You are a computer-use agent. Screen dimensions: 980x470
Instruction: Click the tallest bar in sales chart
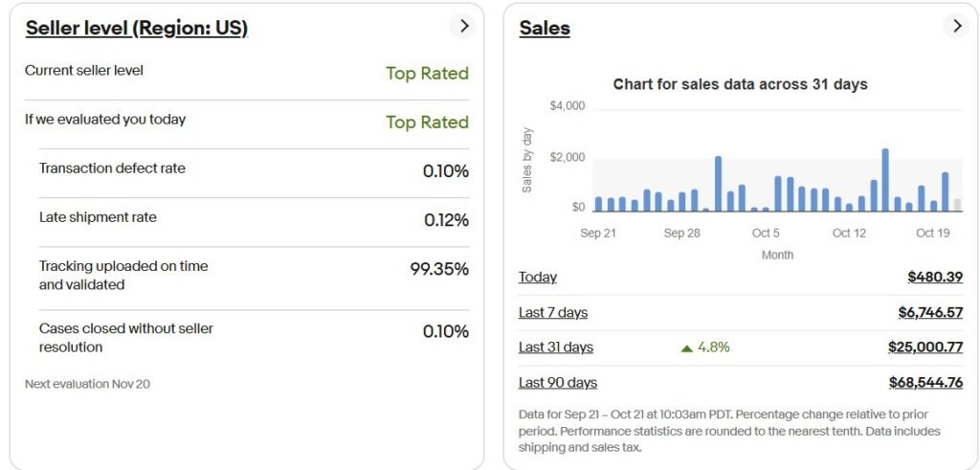tap(885, 180)
